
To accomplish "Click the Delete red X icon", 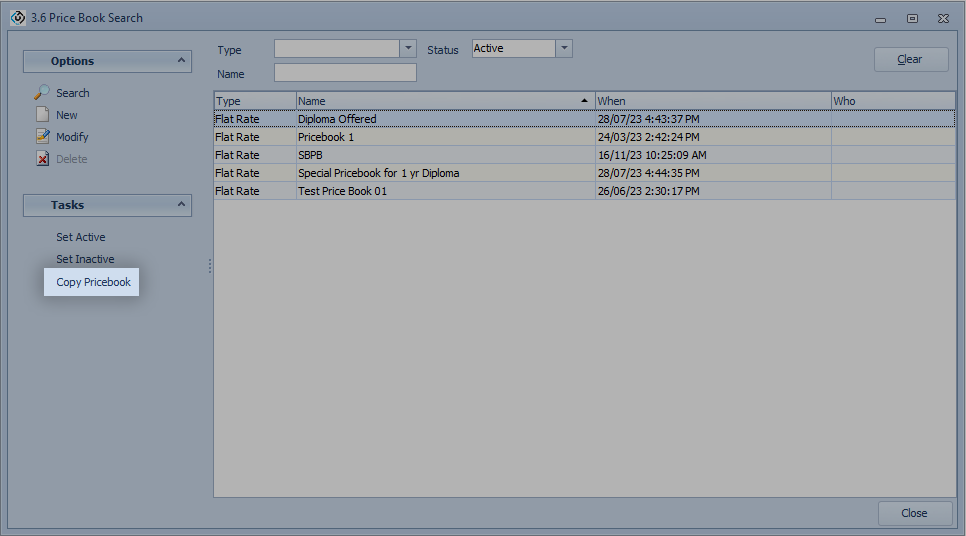I will point(42,159).
